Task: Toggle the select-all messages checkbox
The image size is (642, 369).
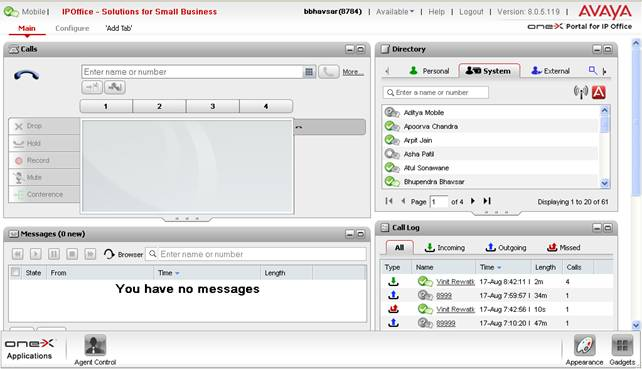Action: click(x=16, y=272)
